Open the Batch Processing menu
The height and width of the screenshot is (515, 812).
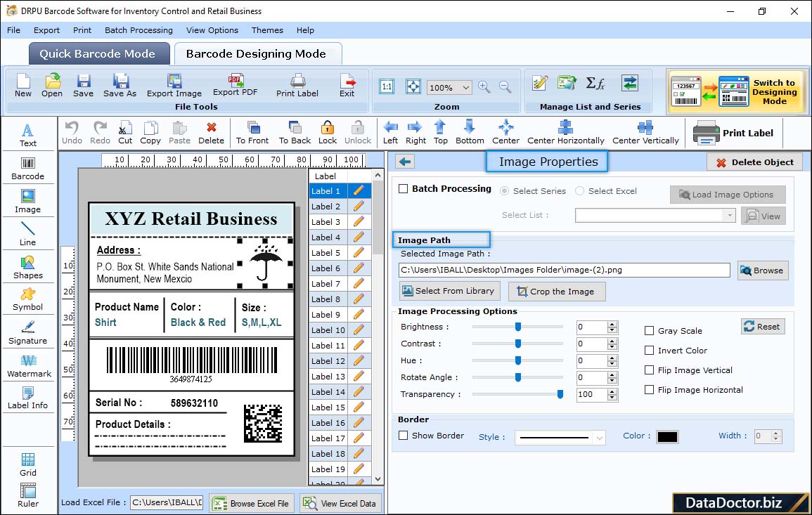[138, 30]
